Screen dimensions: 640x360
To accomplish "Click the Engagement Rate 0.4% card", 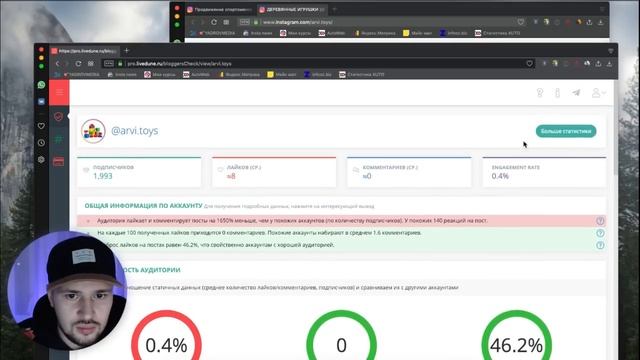I will point(544,172).
